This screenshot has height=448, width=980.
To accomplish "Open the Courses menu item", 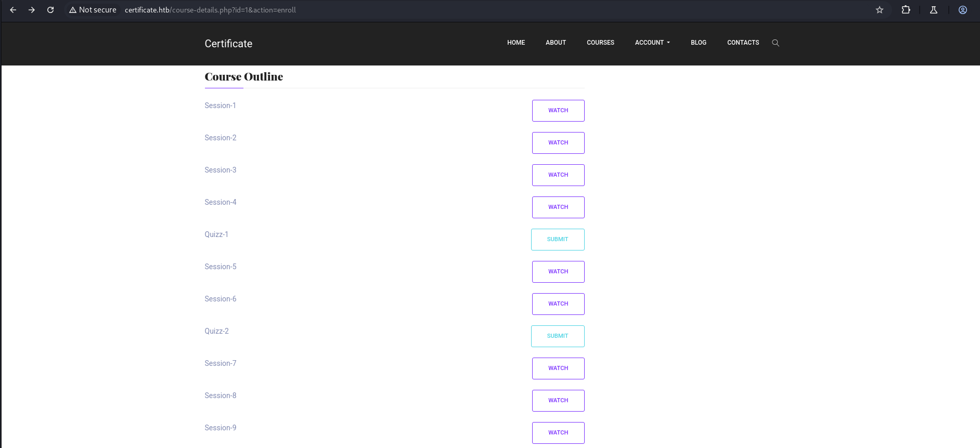I will (600, 43).
